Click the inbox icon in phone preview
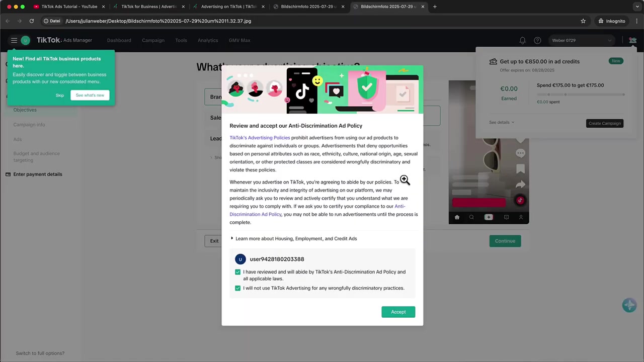Viewport: 644px width, 362px height. (x=506, y=217)
